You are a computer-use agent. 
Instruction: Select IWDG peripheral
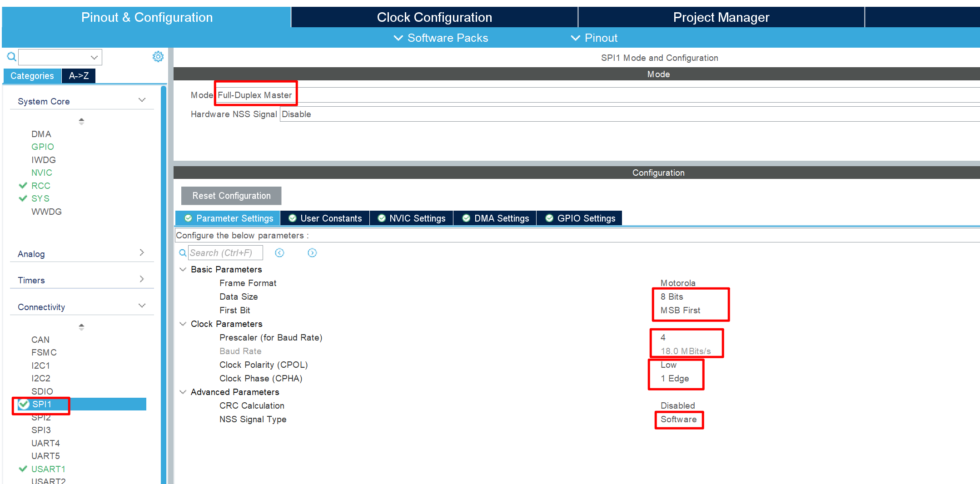pyautogui.click(x=44, y=160)
